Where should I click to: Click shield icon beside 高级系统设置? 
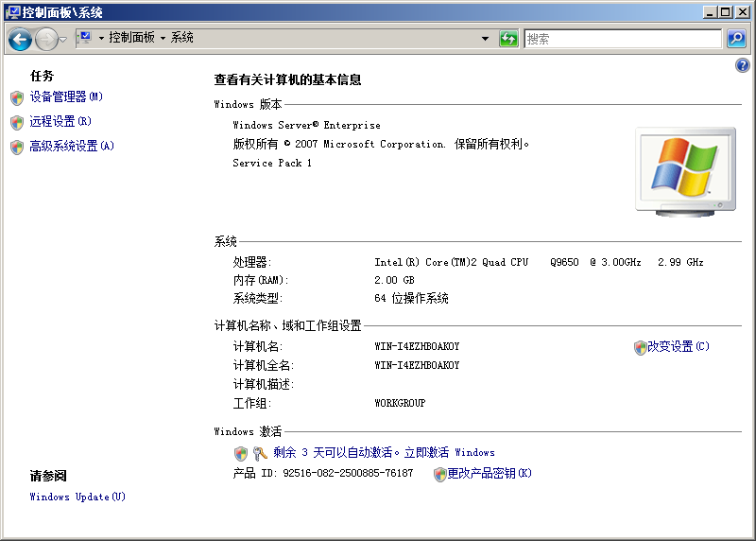point(17,148)
